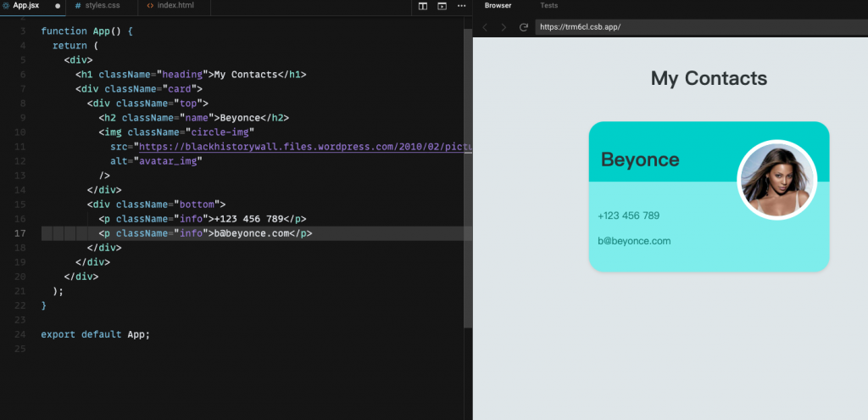Click the wordpress image URL in code line 11
Screen dimensions: 868x420
pos(305,147)
